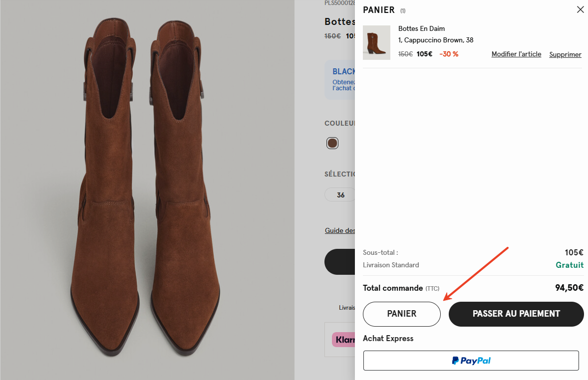Click the Black Friday promo banner

click(x=340, y=80)
